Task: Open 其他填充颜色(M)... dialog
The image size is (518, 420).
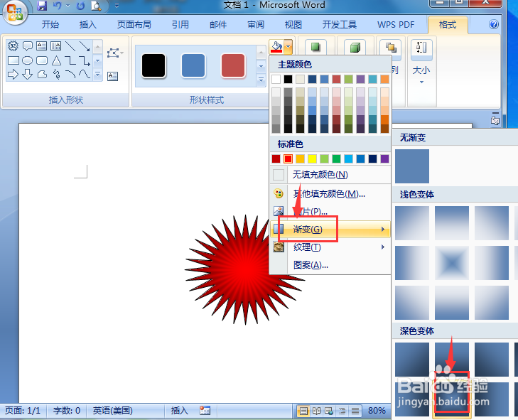Action: 330,193
